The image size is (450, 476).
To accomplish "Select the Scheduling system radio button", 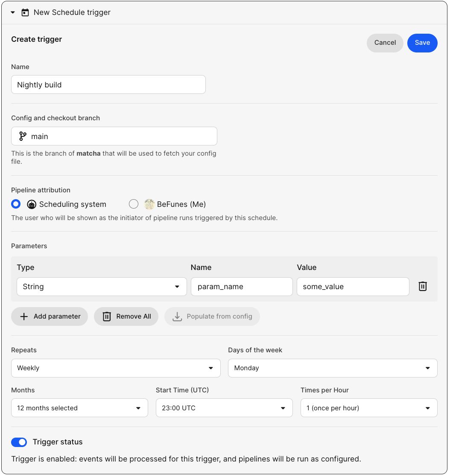I will pyautogui.click(x=16, y=204).
